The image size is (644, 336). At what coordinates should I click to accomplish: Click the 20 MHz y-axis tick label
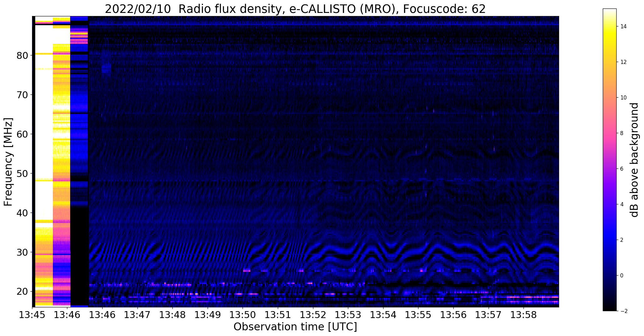coord(22,292)
